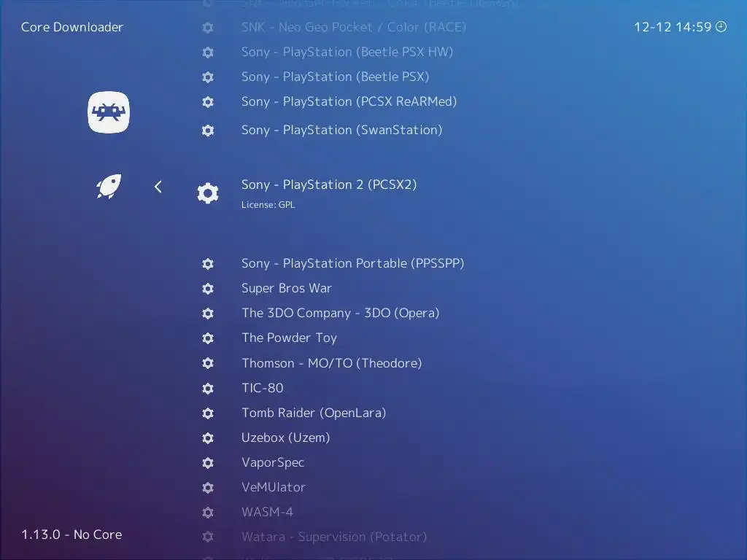
Task: Go back using the left chevron arrow
Action: pos(158,187)
